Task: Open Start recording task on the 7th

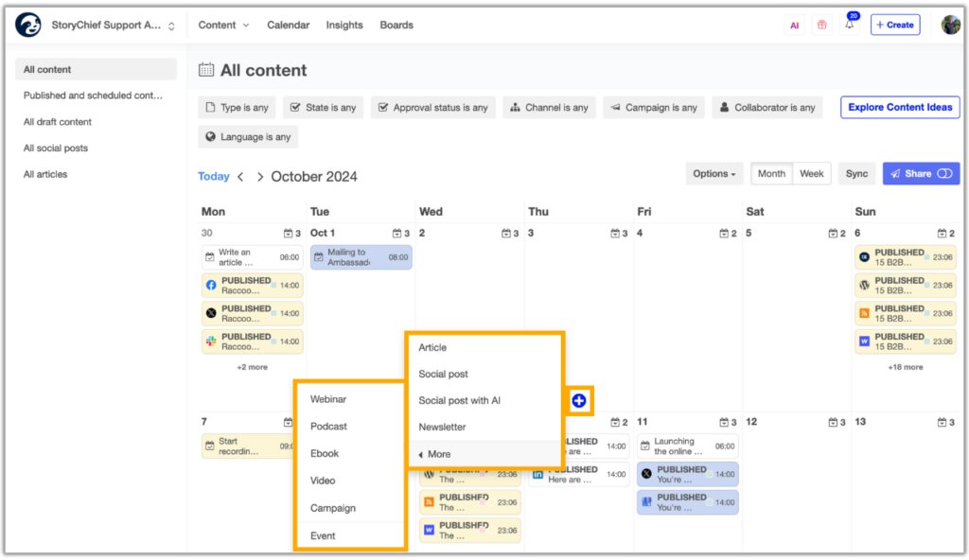Action: pos(248,446)
